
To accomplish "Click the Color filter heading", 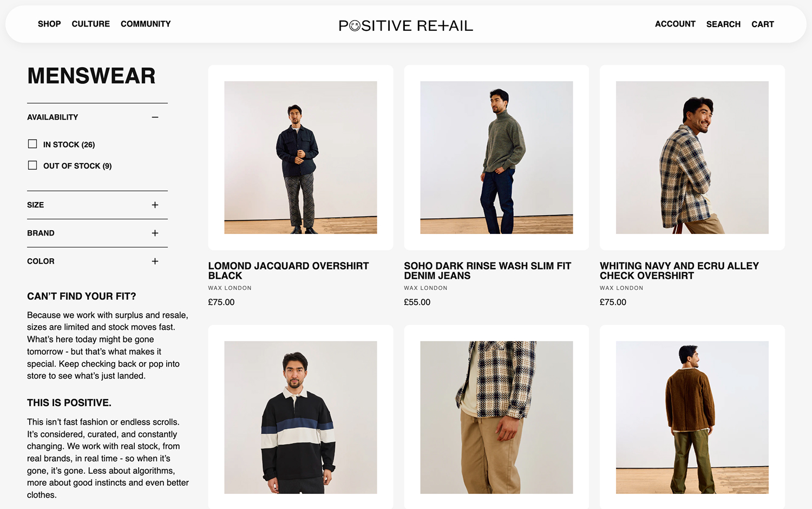I will [x=41, y=261].
